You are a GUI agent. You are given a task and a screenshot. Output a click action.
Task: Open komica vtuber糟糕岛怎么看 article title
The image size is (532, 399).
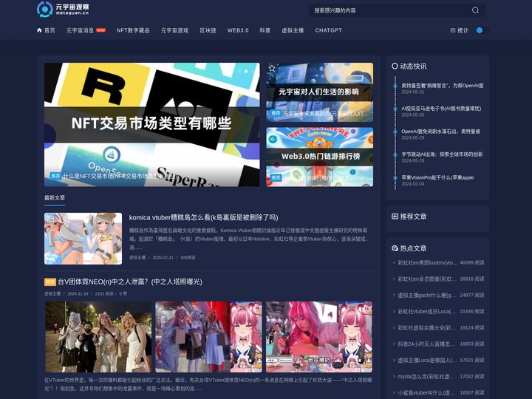coord(204,217)
